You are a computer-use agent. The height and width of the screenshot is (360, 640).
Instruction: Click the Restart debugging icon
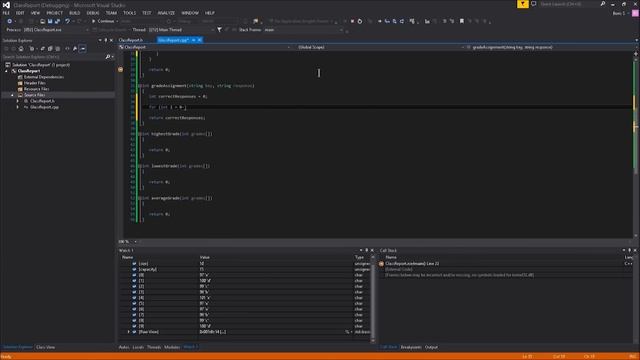click(360, 21)
